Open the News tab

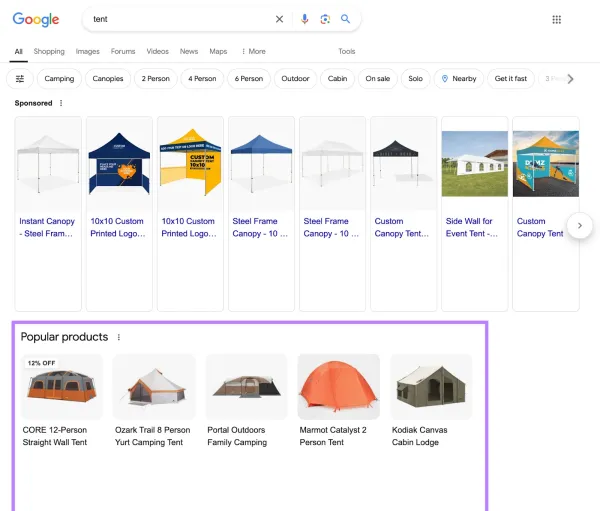point(189,51)
